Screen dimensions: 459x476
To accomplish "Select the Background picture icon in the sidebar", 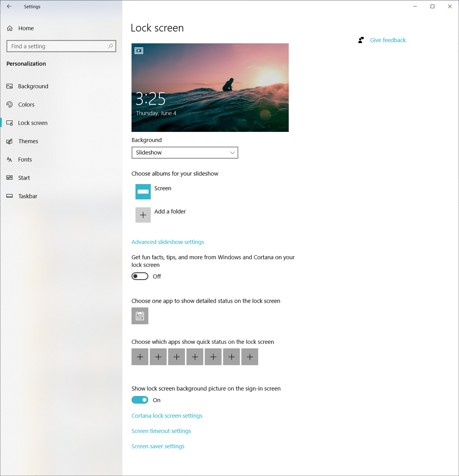I will [9, 86].
